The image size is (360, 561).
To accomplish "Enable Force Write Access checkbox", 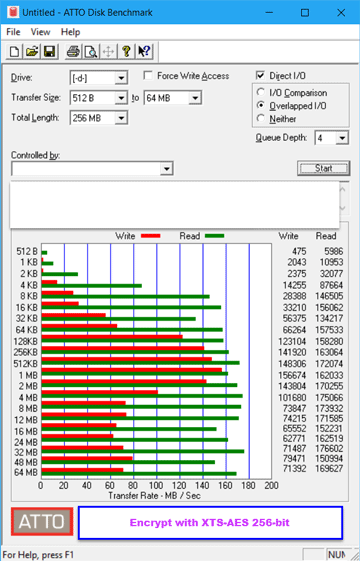I will (148, 75).
